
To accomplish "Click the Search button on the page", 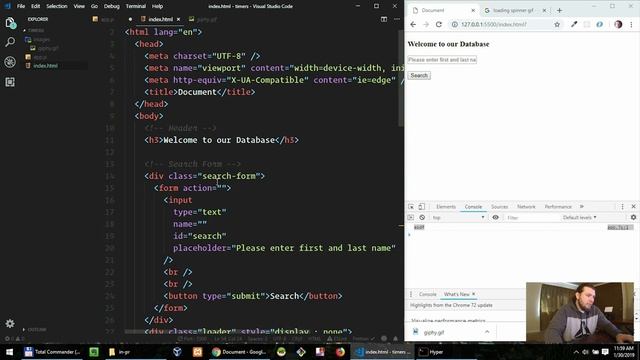I will 419,76.
